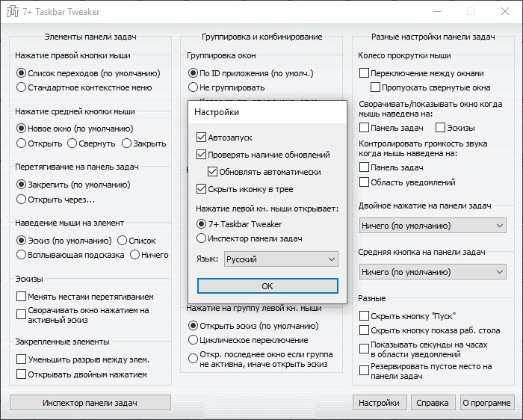Check Менять местами перетягиванием option
The height and width of the screenshot is (420, 523).
point(22,297)
